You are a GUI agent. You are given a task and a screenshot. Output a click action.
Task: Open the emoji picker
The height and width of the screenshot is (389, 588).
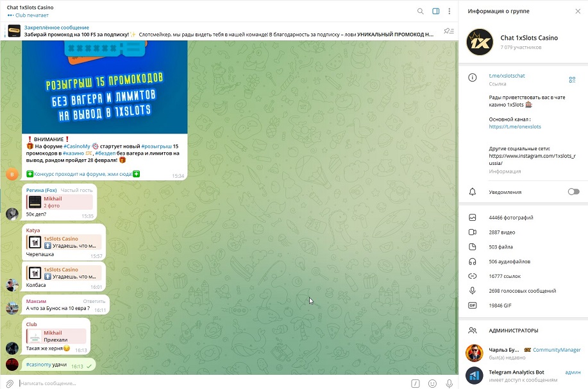(432, 383)
